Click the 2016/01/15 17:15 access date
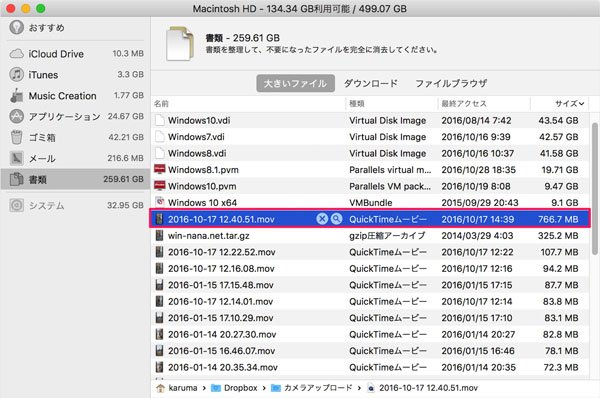Viewport: 600px width, 398px height. pyautogui.click(x=477, y=285)
